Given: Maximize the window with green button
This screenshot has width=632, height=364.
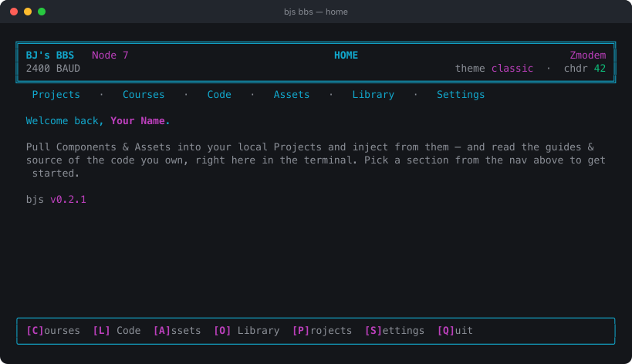Looking at the screenshot, I should pos(42,12).
